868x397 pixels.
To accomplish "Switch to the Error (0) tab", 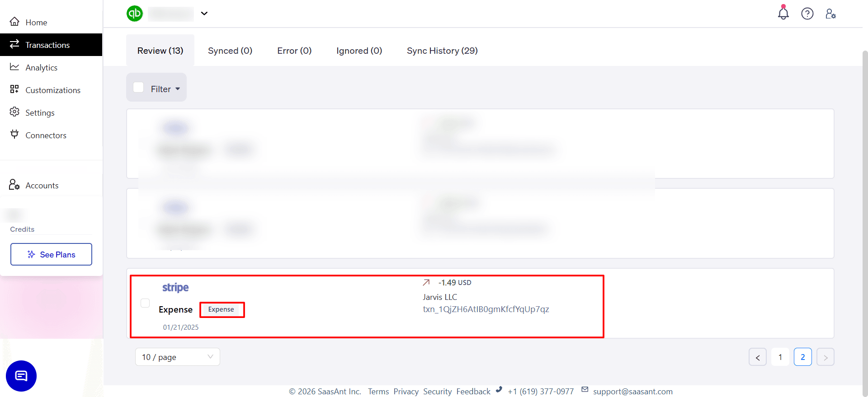I will tap(294, 51).
